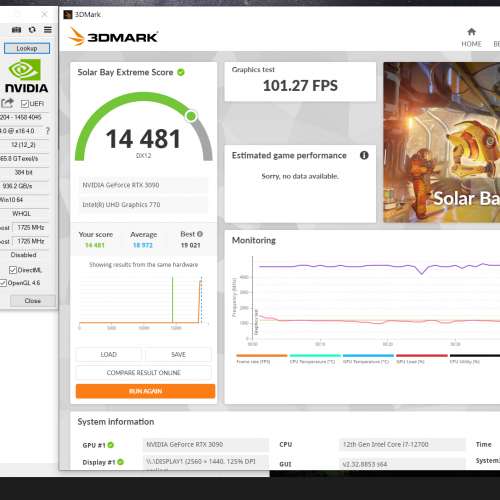Image resolution: width=500 pixels, height=500 pixels.
Task: Click the NVIDIA logo in GPU-Z
Action: click(x=26, y=76)
